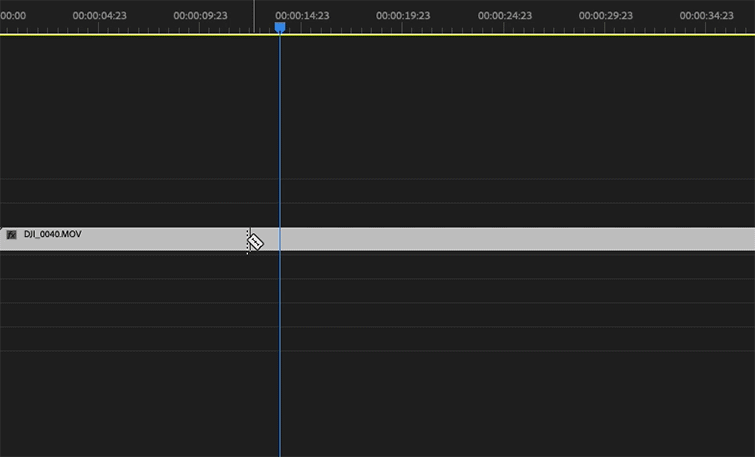Select the DJI_0040.MOV clip name label
Viewport: 755px width, 457px height.
point(52,234)
